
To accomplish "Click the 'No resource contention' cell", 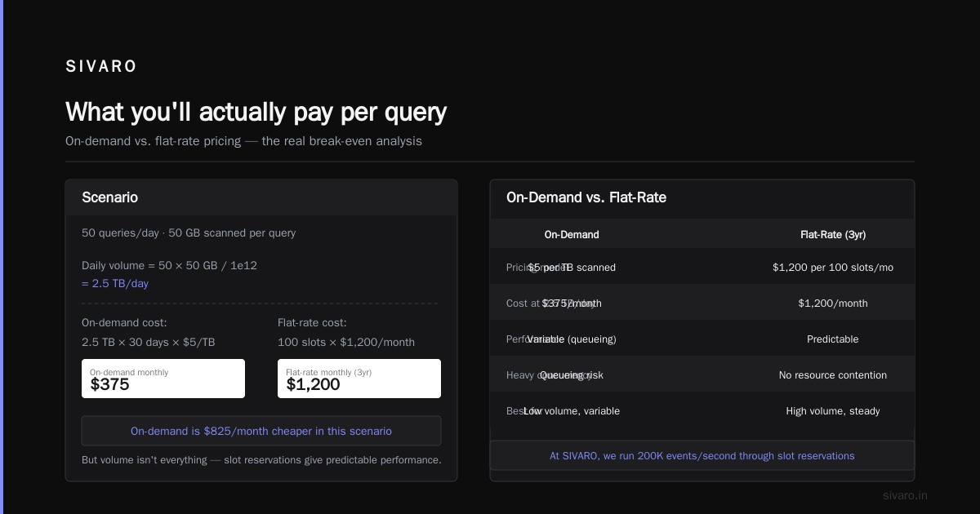I will pos(833,374).
